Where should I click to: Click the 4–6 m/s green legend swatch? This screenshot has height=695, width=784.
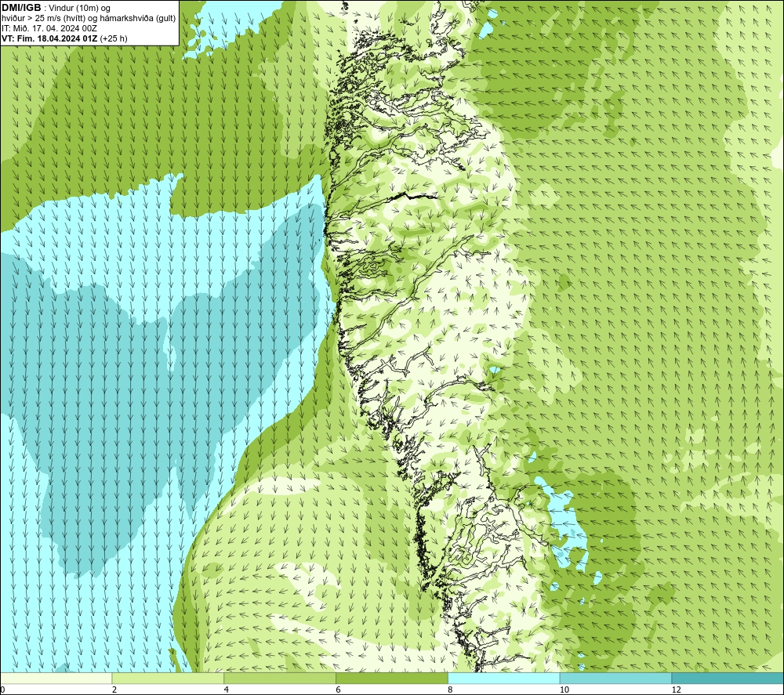(x=280, y=678)
